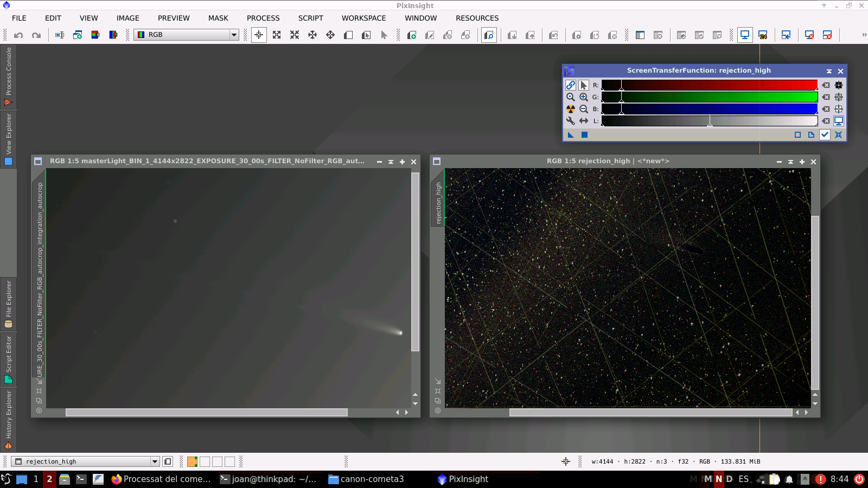868x488 pixels.
Task: Expand the rejection_high view selector dropdown
Action: click(x=155, y=461)
